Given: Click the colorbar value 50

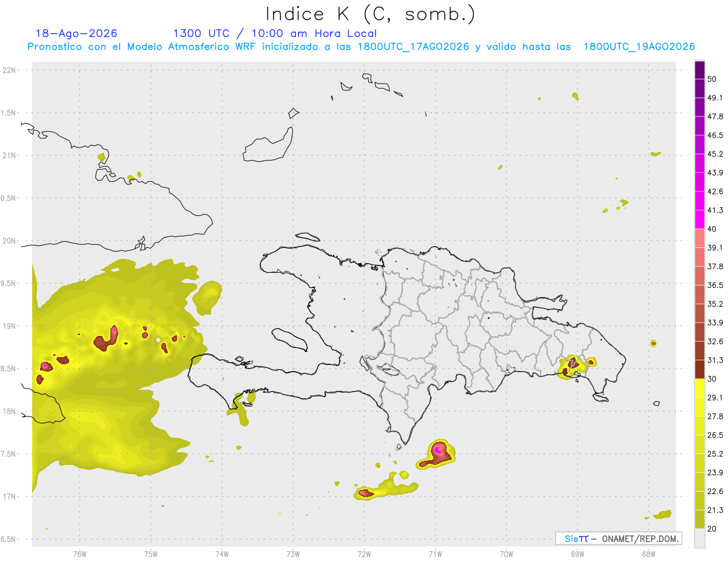Looking at the screenshot, I should 712,79.
